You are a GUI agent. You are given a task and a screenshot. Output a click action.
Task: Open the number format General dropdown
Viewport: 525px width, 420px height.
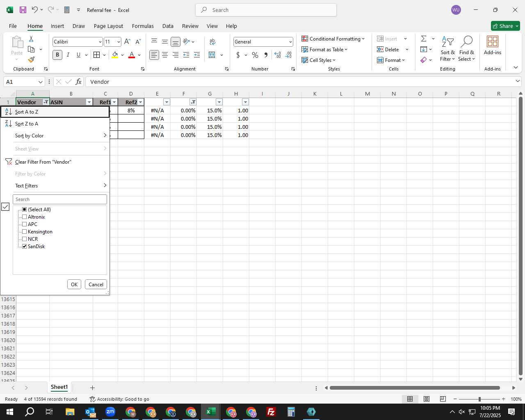[290, 42]
